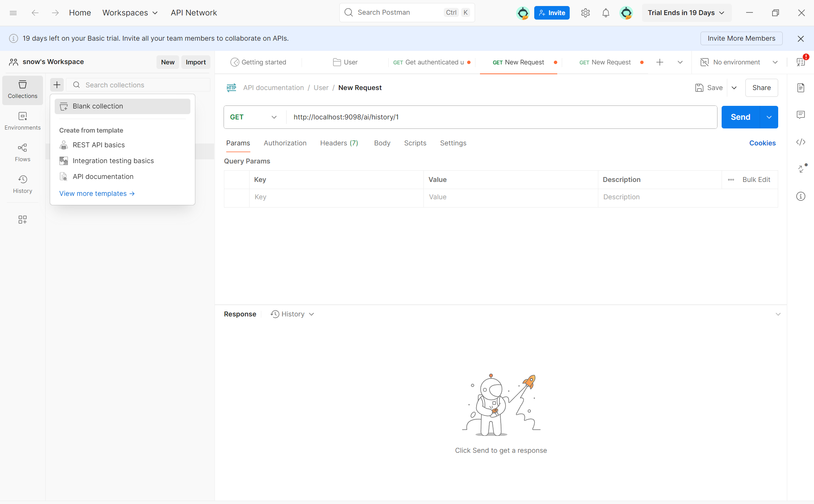Open the notifications bell

pyautogui.click(x=606, y=13)
